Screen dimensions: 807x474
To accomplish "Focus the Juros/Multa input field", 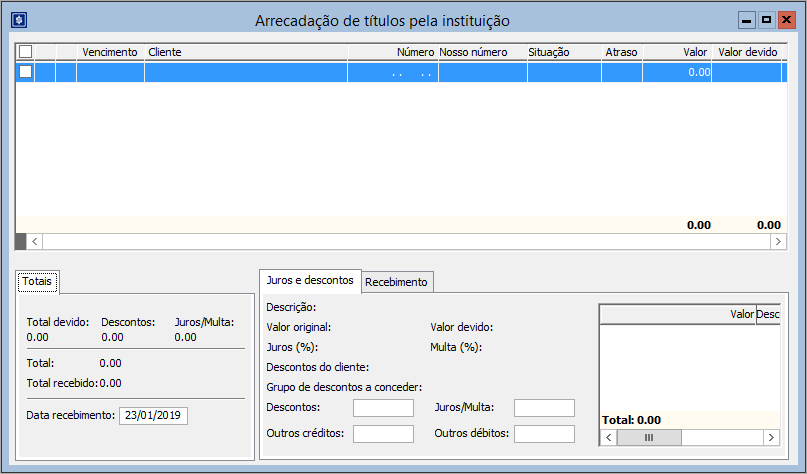I will (544, 408).
